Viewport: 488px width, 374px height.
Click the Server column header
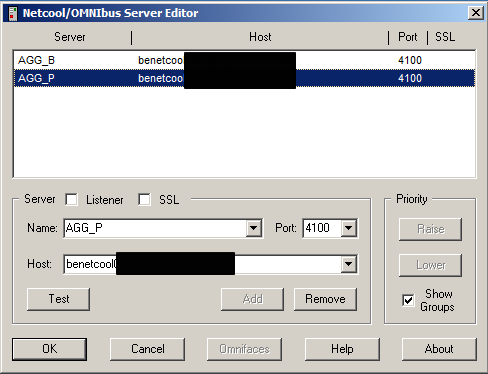pos(70,37)
